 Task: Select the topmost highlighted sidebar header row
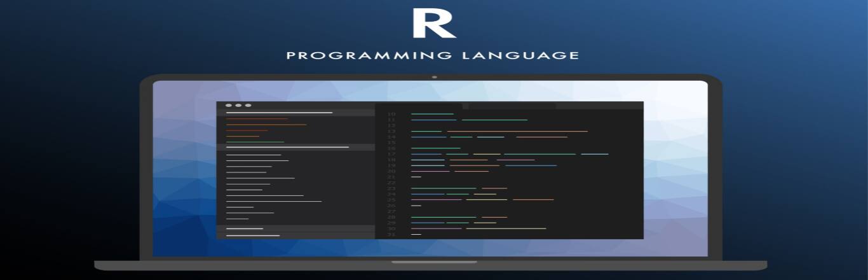point(295,113)
